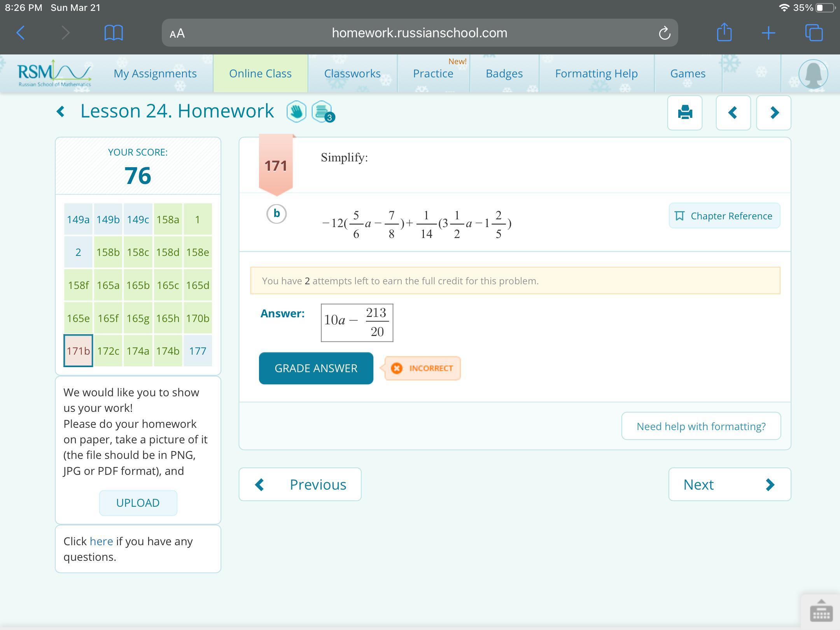Screen dimensions: 840x630
Task: Open the stacked books icon with badge 3
Action: (x=322, y=112)
